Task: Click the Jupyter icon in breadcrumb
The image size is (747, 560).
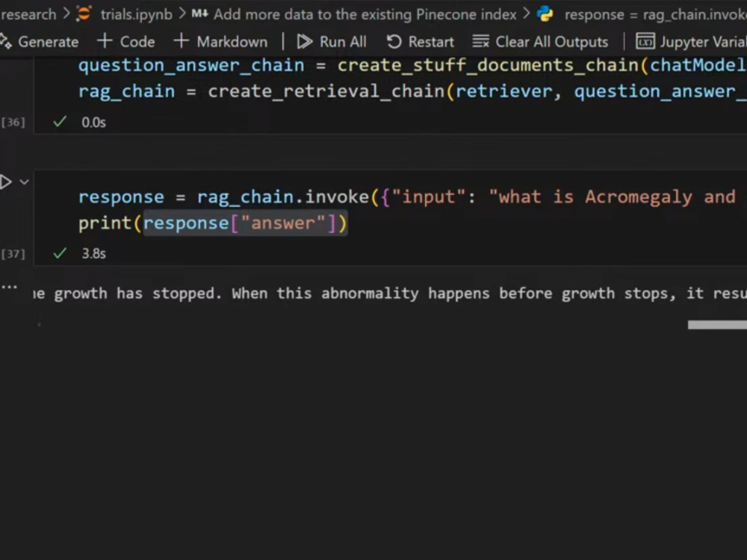Action: point(84,13)
